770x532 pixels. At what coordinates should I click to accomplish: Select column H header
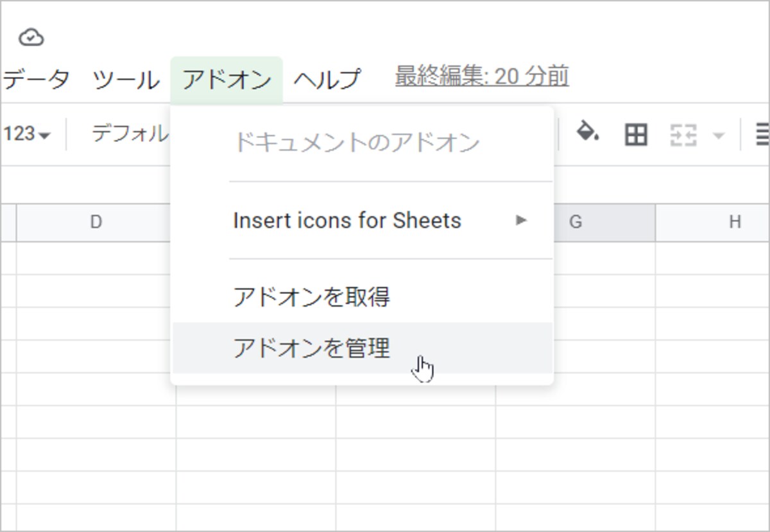point(735,222)
